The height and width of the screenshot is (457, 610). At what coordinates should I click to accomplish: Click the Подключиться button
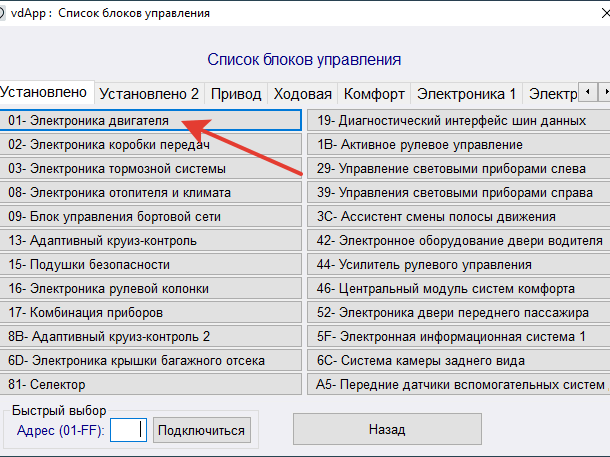202,430
